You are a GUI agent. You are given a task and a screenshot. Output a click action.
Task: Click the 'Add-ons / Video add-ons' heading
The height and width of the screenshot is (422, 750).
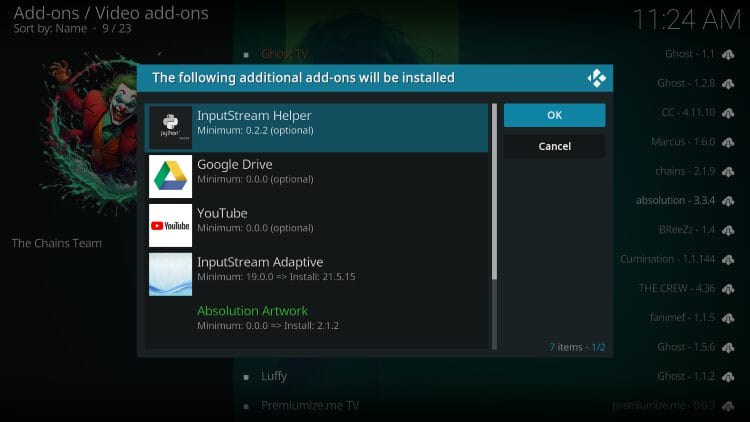[x=111, y=13]
